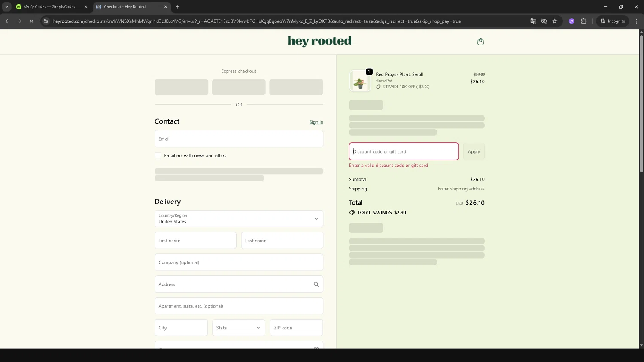This screenshot has width=644, height=362.
Task: Click the Apply discount button
Action: pos(474,151)
